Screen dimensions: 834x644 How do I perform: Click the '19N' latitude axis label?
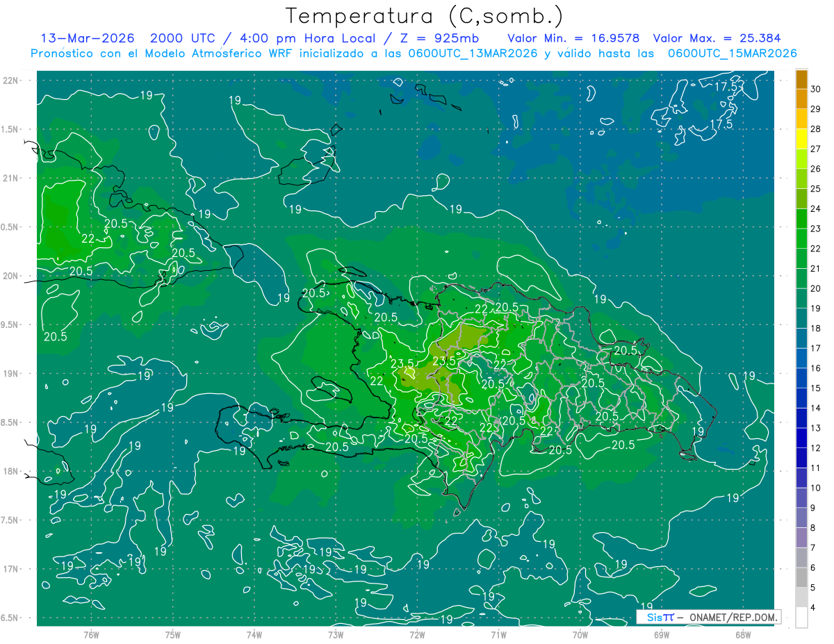(10, 374)
